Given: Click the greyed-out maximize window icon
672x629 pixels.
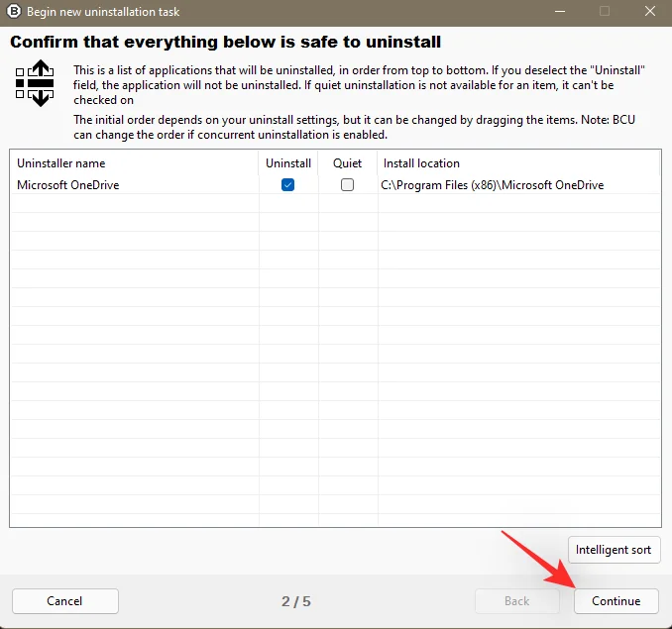Looking at the screenshot, I should 605,11.
